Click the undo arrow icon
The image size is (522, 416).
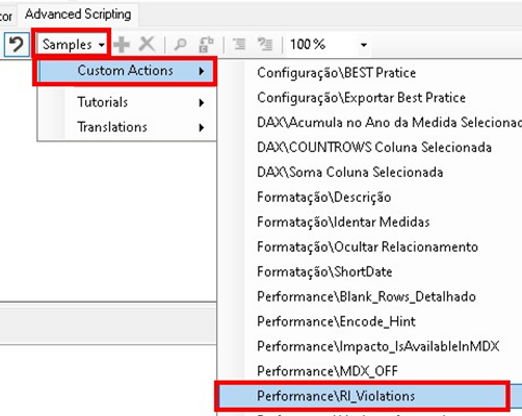tap(16, 44)
